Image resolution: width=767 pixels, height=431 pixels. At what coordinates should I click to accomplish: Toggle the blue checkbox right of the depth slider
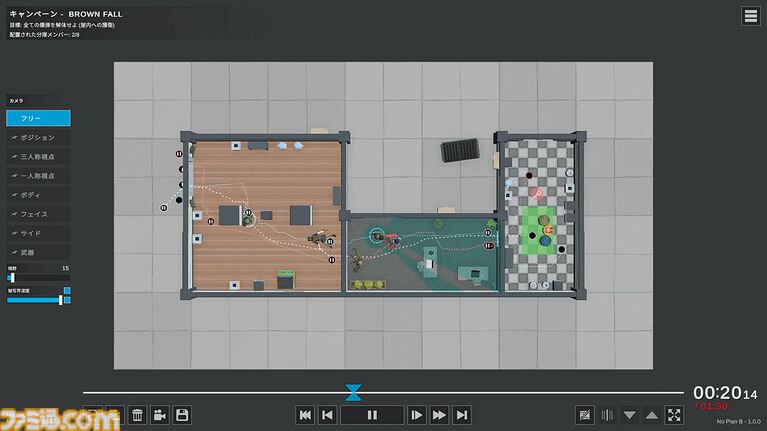tap(67, 300)
